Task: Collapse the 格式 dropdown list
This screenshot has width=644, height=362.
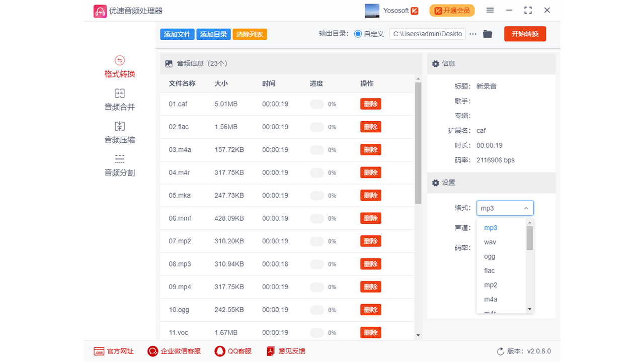Action: [527, 208]
